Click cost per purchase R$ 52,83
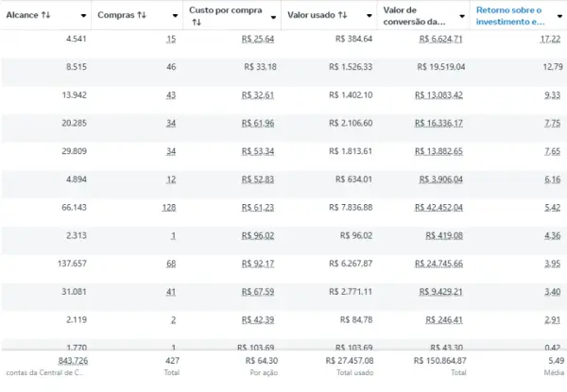 [x=258, y=179]
